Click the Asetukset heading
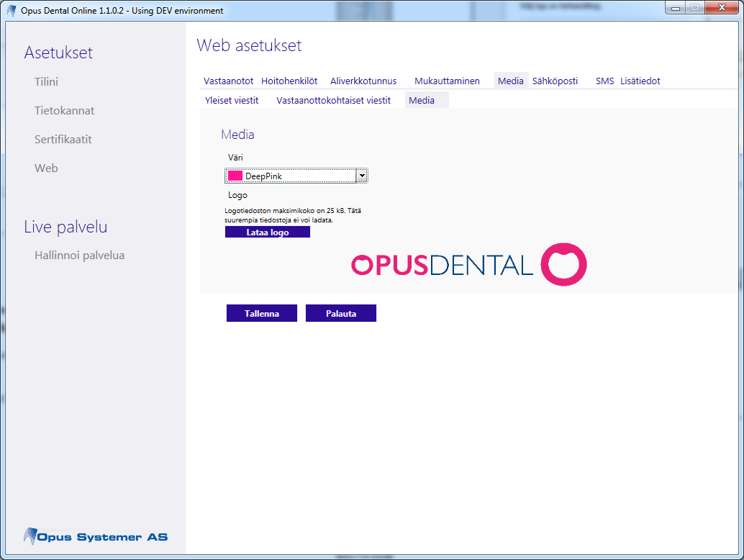 pos(58,53)
